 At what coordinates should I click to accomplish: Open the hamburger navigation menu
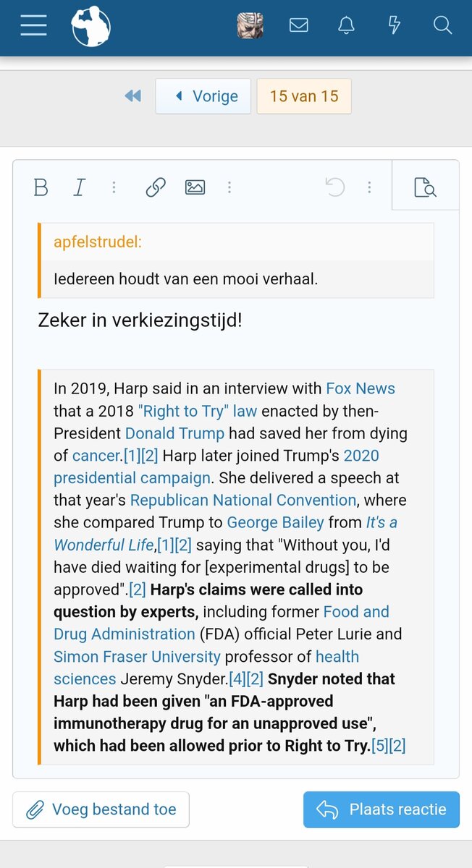click(x=33, y=25)
